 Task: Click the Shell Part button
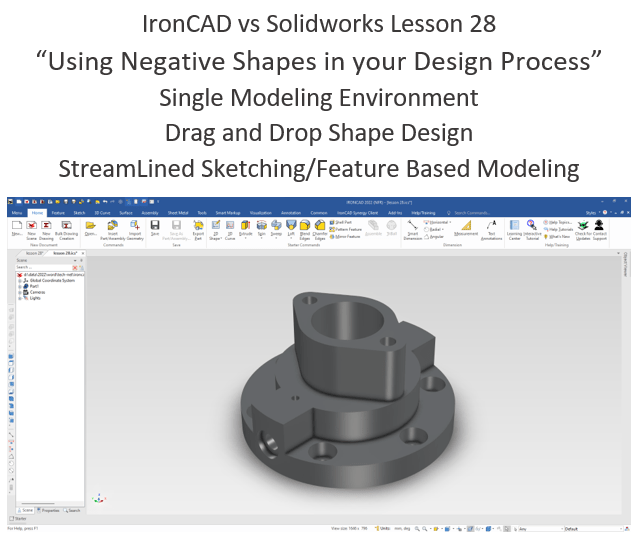tap(341, 221)
